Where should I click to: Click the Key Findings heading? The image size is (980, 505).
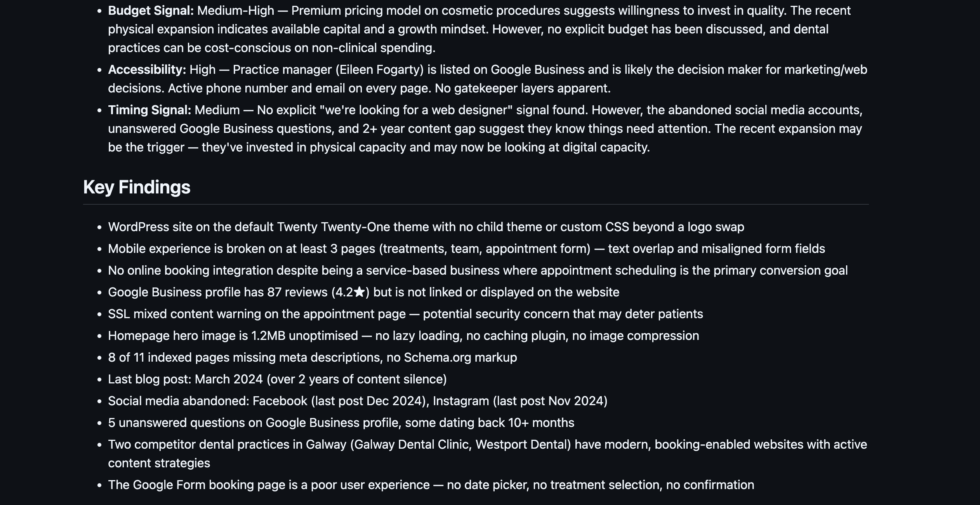[x=137, y=187]
